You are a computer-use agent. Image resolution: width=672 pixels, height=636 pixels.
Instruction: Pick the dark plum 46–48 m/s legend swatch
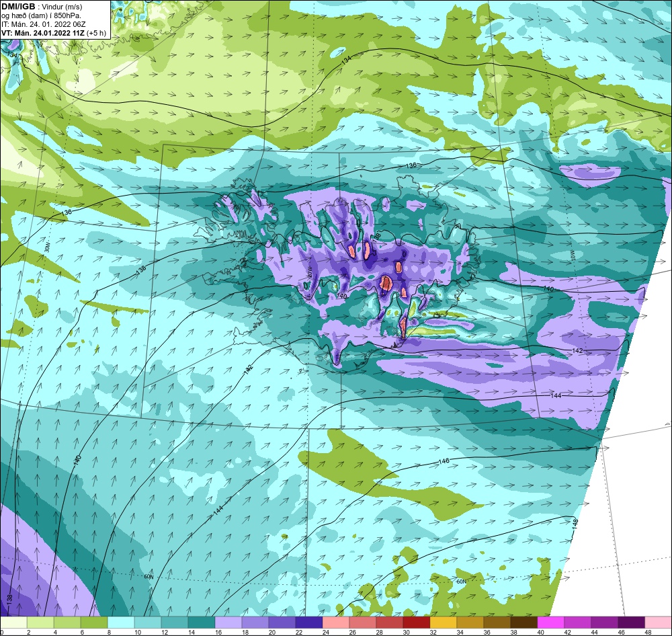(631, 623)
